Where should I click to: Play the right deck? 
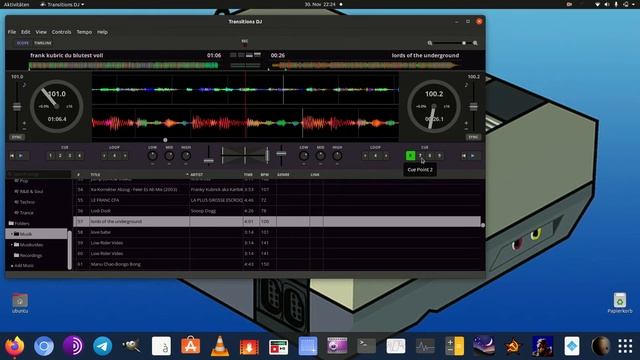click(x=473, y=156)
